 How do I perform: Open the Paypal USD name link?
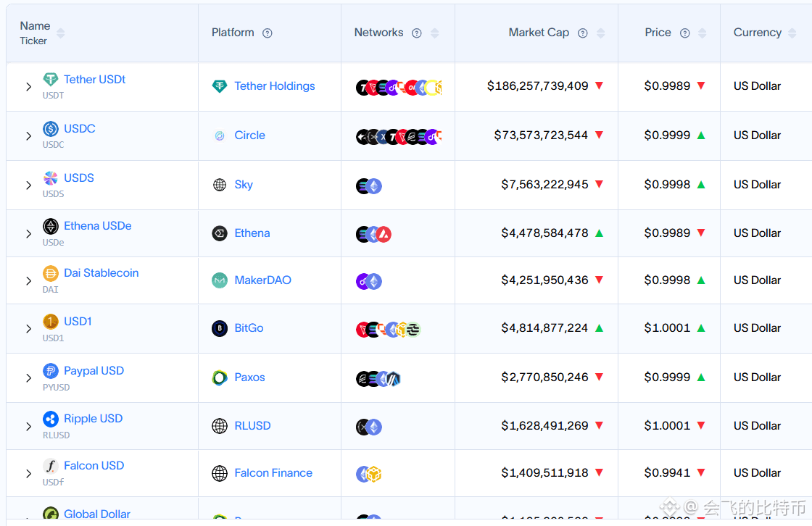pos(94,371)
